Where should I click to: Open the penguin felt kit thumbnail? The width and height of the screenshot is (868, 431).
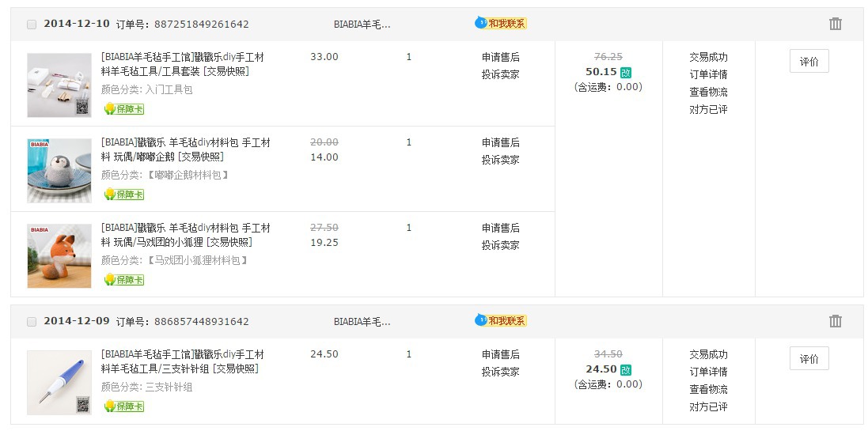pos(59,171)
